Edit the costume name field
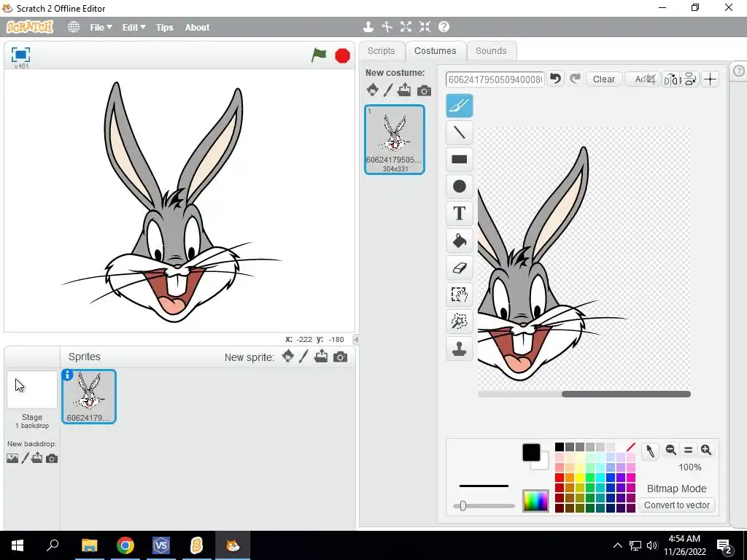 [495, 79]
